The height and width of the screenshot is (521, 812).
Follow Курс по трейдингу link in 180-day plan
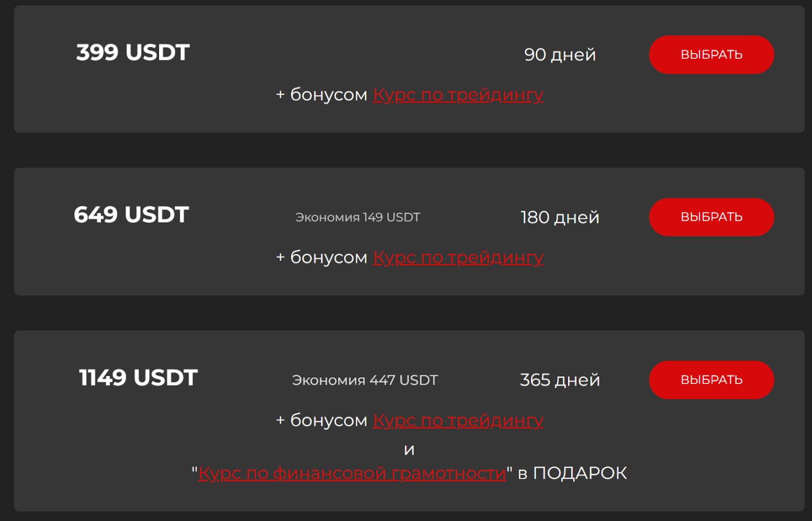pos(458,257)
